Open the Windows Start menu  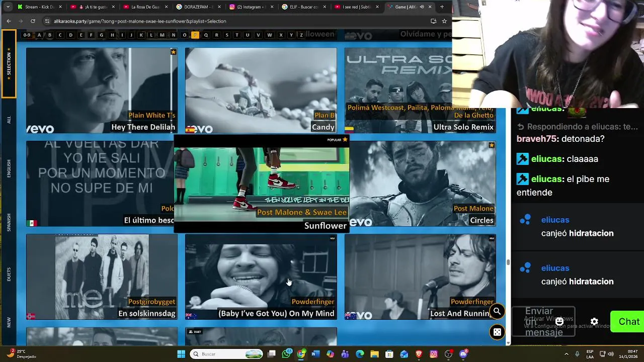(x=181, y=354)
